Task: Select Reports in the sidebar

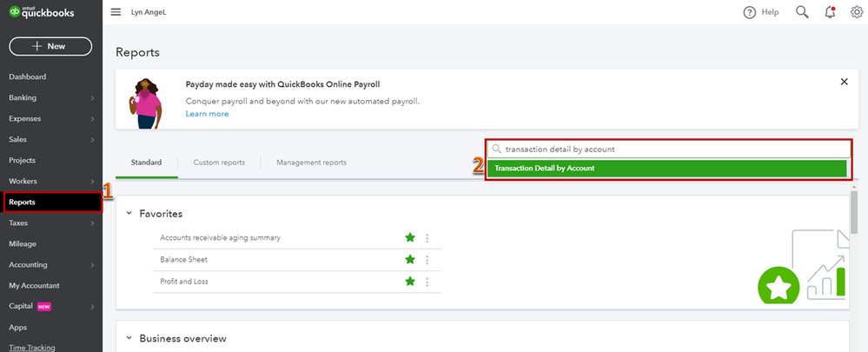Action: pyautogui.click(x=53, y=202)
